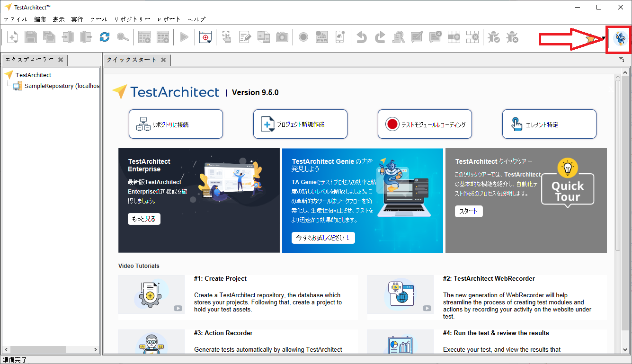This screenshot has height=364, width=632.
Task: Click the エレメント特定 button
Action: tap(549, 124)
